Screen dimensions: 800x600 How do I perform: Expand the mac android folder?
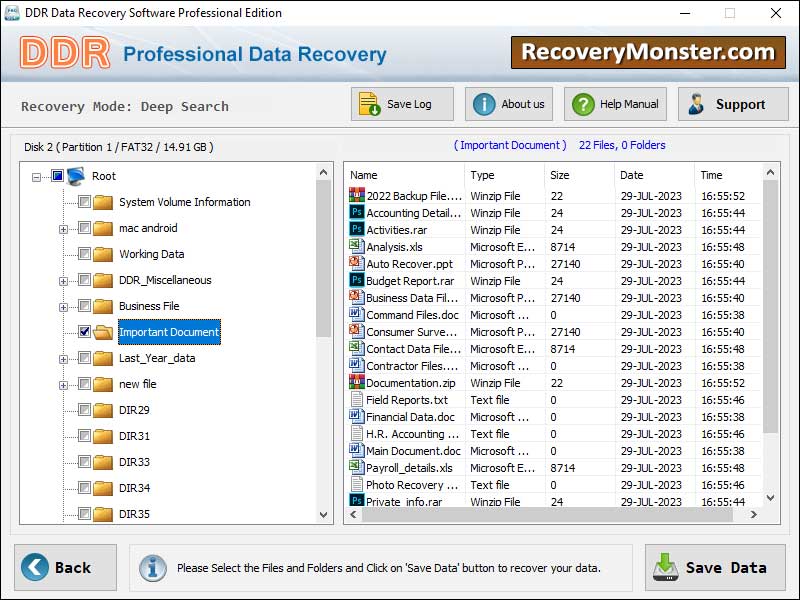[x=64, y=229]
